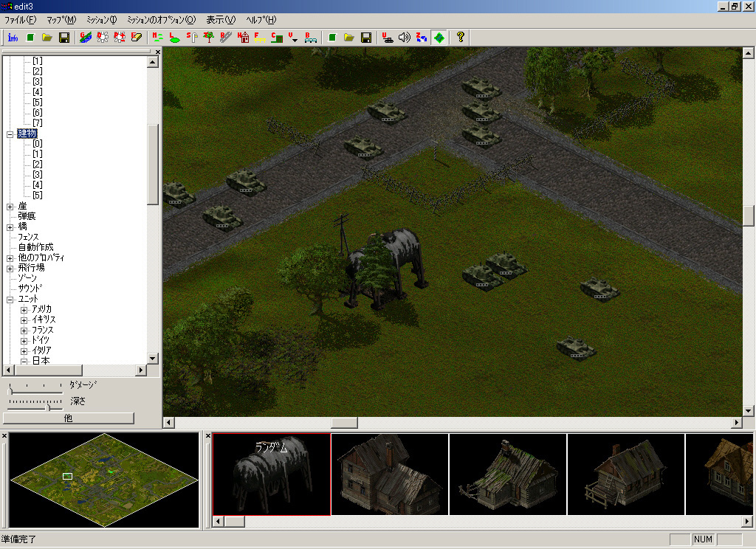
Task: Select the 弾痕 tree item
Action: pyautogui.click(x=27, y=216)
